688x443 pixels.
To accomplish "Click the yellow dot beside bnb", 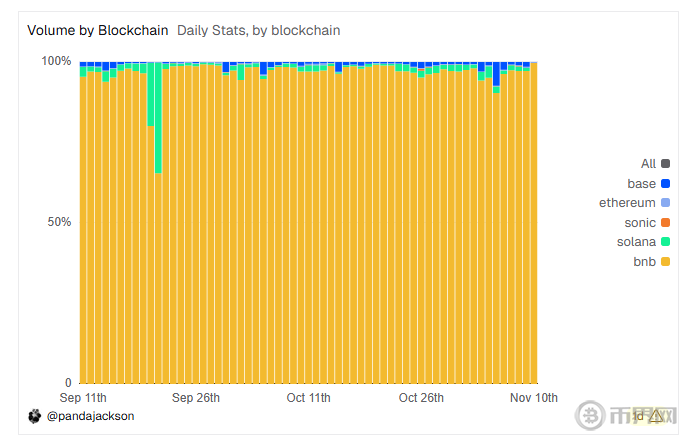I will tap(666, 261).
